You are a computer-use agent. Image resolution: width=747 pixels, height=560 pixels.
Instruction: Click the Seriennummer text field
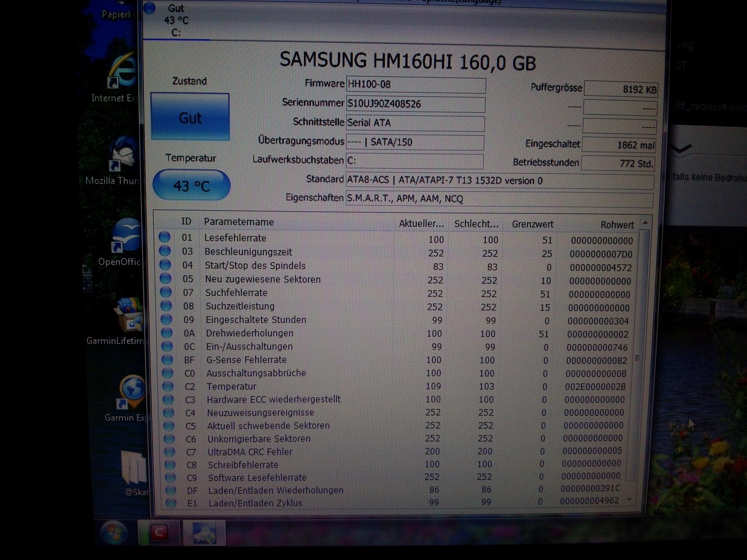coord(415,104)
